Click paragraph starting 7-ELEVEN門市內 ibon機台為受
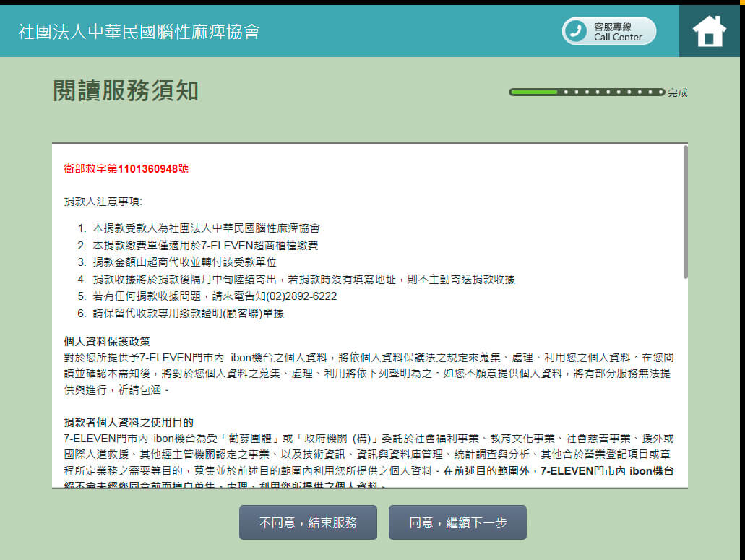 pos(369,460)
